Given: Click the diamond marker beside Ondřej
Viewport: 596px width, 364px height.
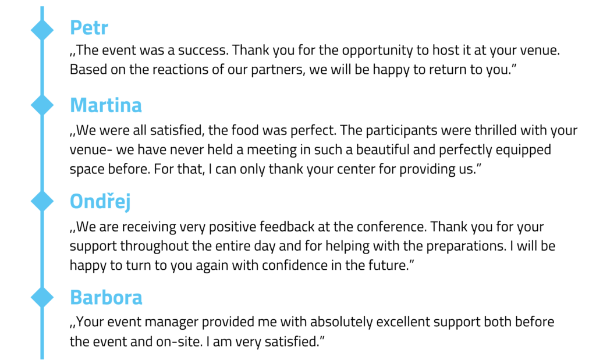Looking at the screenshot, I should click(42, 201).
